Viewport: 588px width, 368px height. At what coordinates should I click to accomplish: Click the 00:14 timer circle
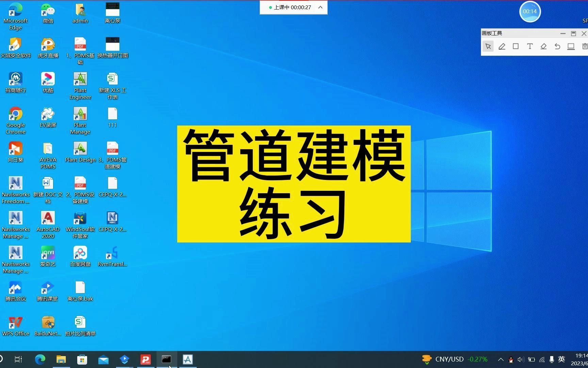point(530,11)
